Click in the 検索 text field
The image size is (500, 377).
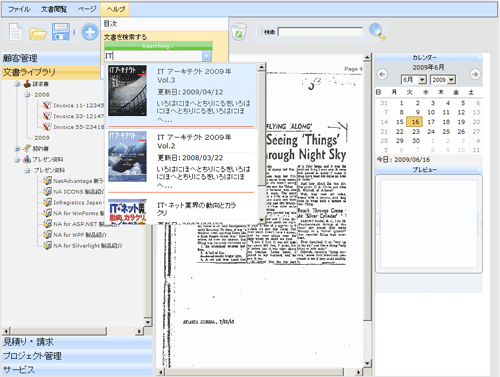coord(320,32)
